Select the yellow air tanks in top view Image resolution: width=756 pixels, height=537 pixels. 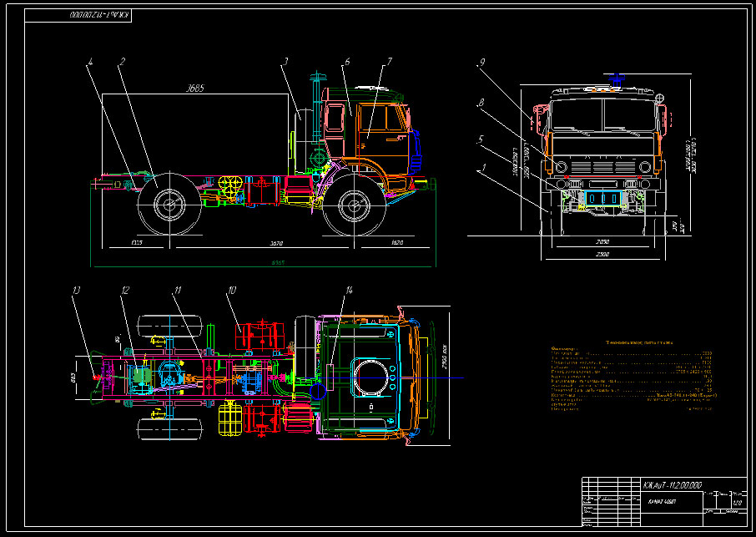point(230,418)
